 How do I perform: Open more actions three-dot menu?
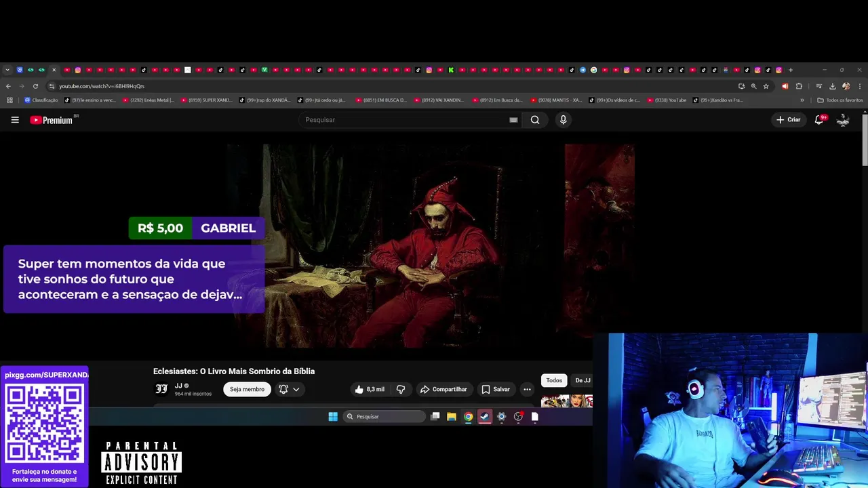point(527,389)
